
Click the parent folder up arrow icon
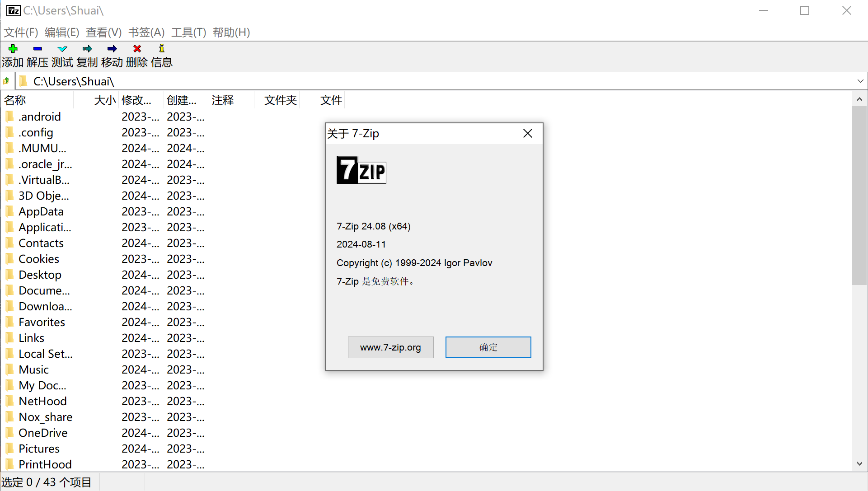point(6,81)
